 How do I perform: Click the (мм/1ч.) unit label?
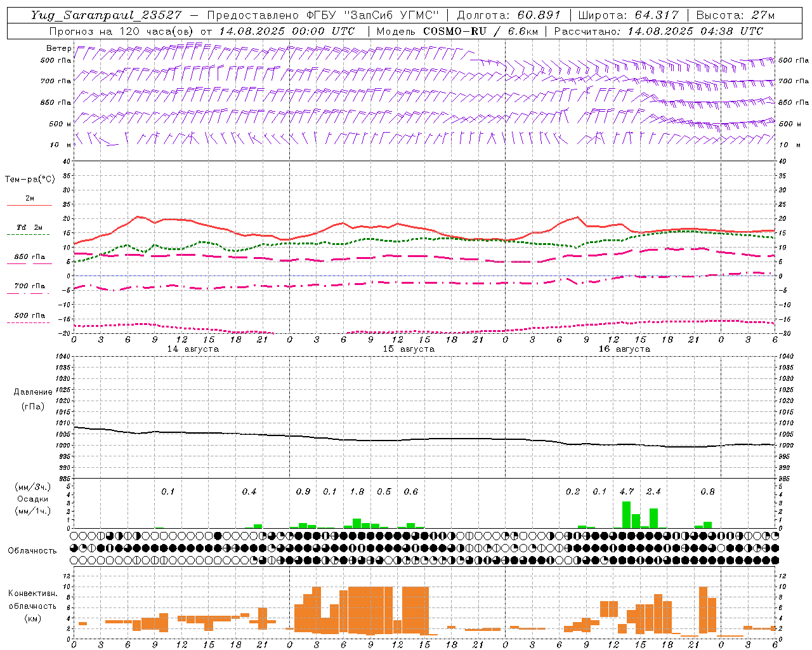(32, 511)
